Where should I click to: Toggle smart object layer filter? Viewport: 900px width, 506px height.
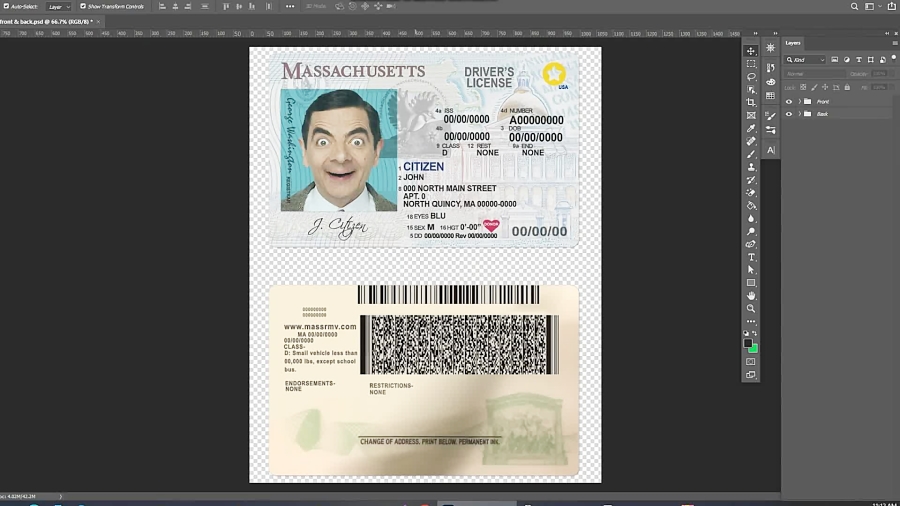pyautogui.click(x=883, y=60)
